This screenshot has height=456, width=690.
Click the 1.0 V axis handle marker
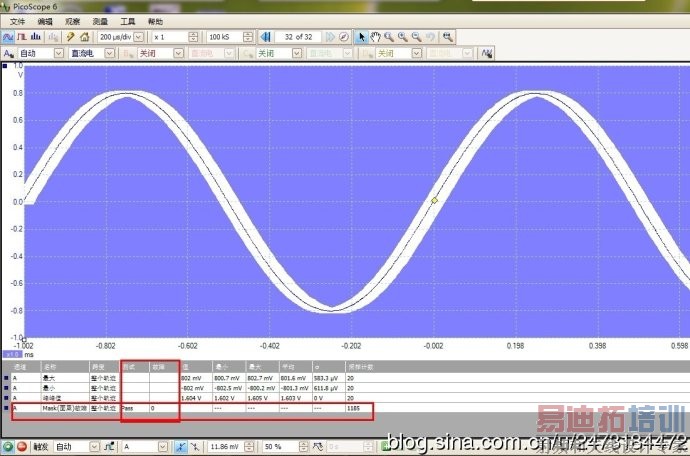[5, 66]
